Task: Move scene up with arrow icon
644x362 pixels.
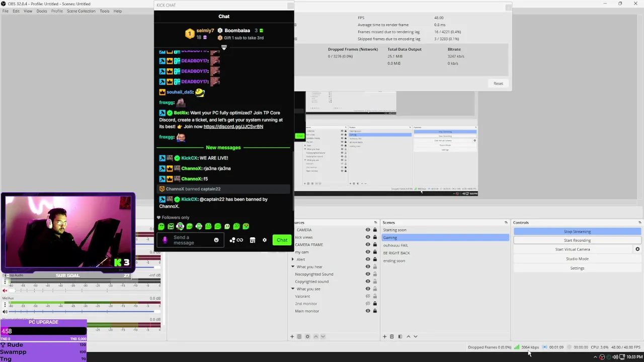Action: click(x=408, y=336)
